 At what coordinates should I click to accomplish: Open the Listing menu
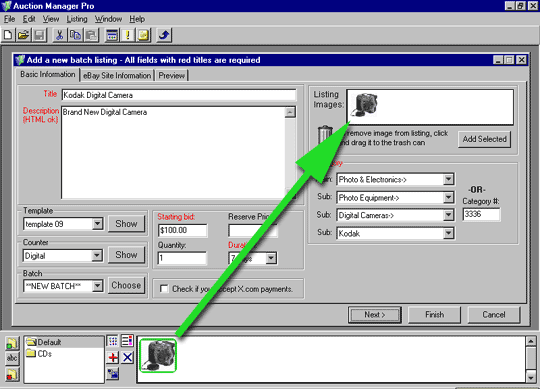[x=77, y=19]
